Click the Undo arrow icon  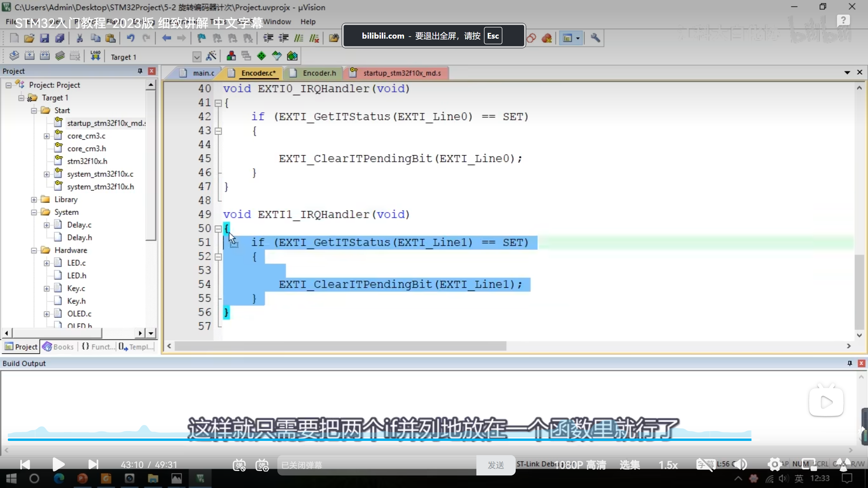(131, 38)
